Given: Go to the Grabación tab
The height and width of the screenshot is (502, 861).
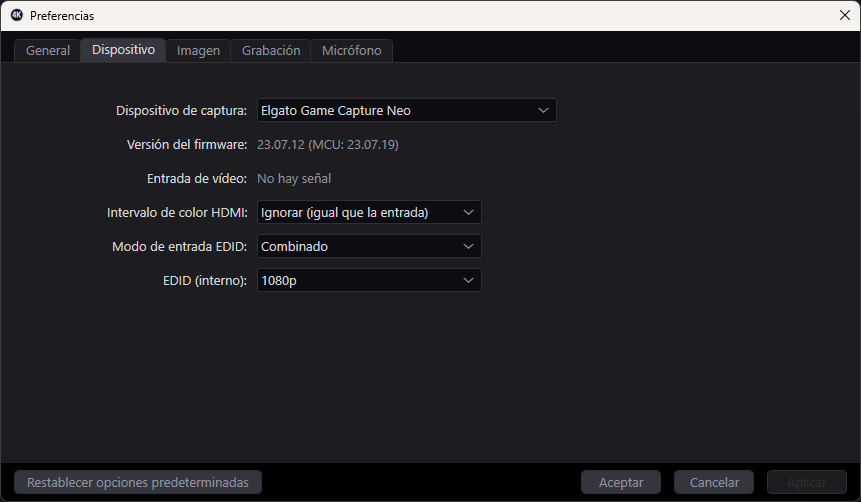Looking at the screenshot, I should point(271,51).
